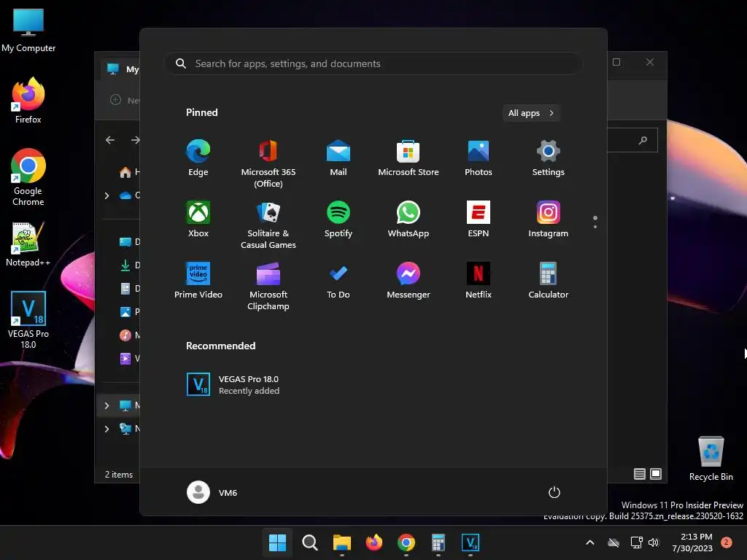Open the Mail app
747x560 pixels.
[338, 157]
